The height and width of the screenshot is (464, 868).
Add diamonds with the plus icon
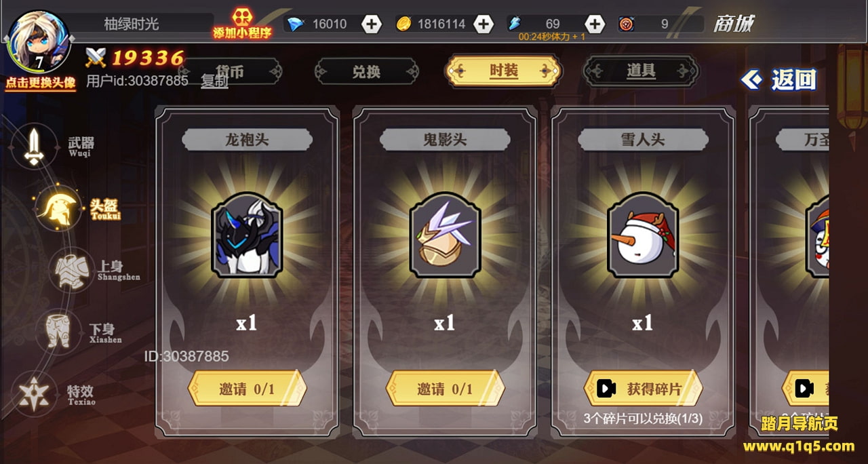click(x=372, y=24)
